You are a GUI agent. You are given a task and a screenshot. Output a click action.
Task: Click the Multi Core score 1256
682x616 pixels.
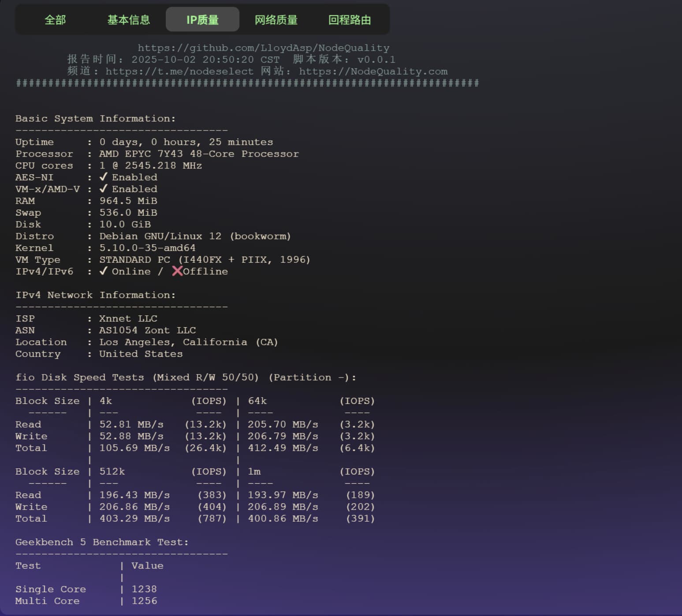point(144,601)
